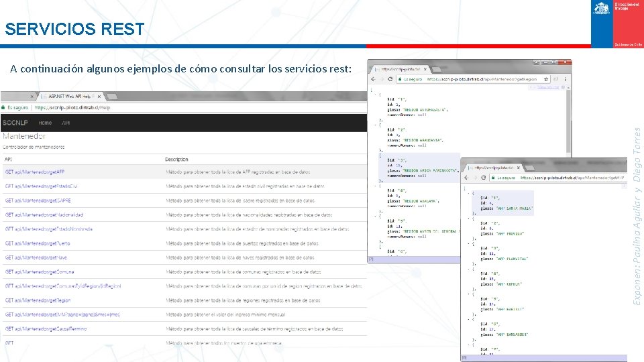Click 'REGION ARICA PARINACOTA' glosa value
Image resolution: width=644 pixels, height=362 pixels.
pos(430,170)
